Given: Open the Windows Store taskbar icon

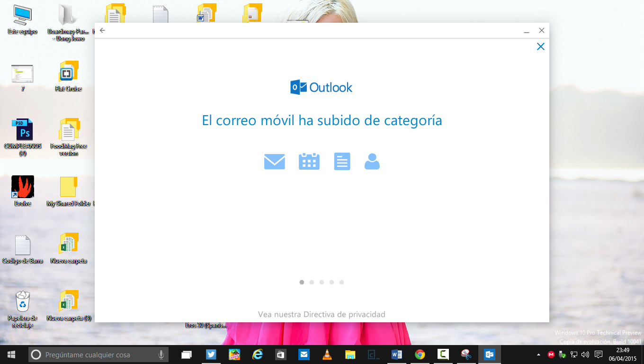Looking at the screenshot, I should point(281,355).
